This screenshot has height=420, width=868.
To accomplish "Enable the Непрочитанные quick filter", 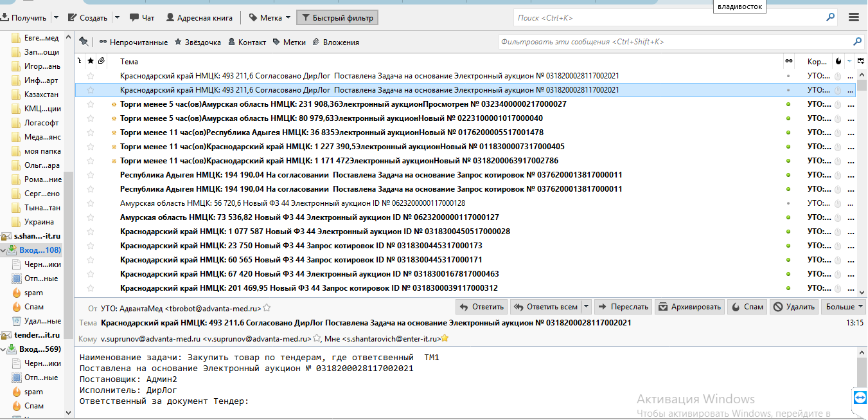I will point(133,42).
